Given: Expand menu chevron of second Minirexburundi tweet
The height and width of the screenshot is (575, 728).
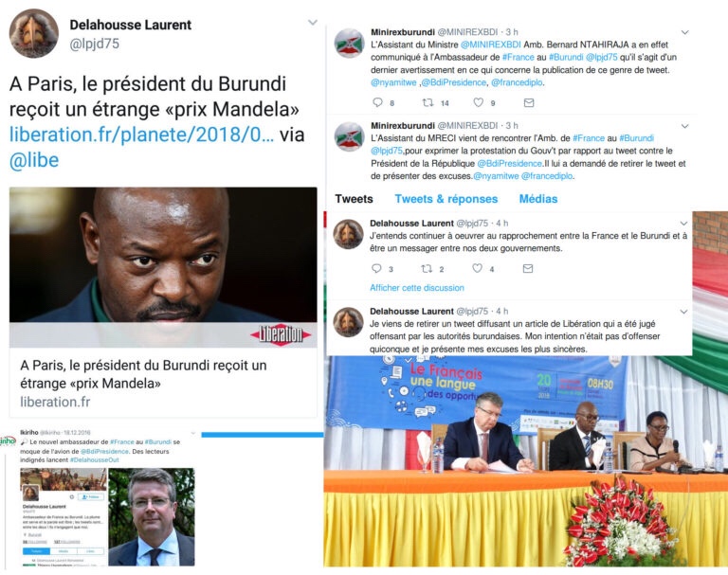Looking at the screenshot, I should 684,126.
